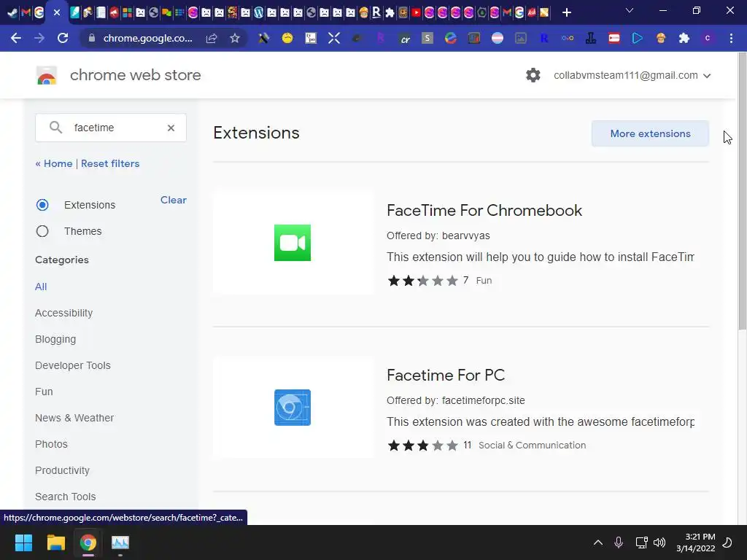Open web store settings gear

pos(533,75)
